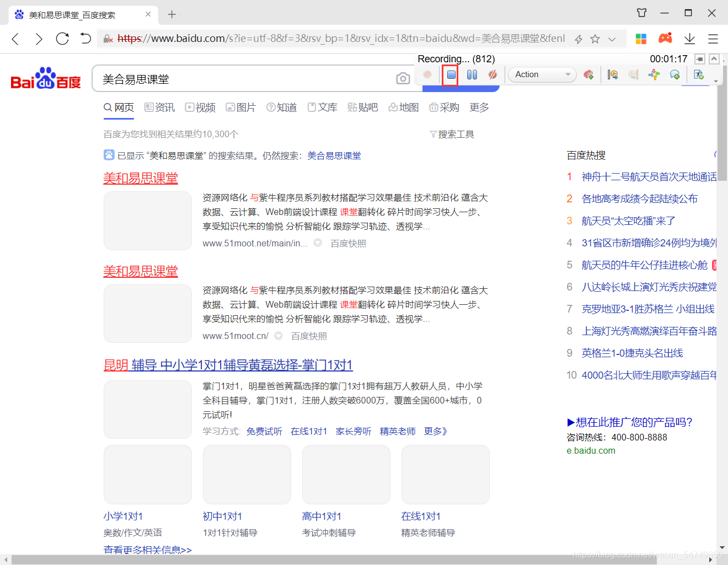728x565 pixels.
Task: Pause the current recording
Action: pyautogui.click(x=472, y=74)
